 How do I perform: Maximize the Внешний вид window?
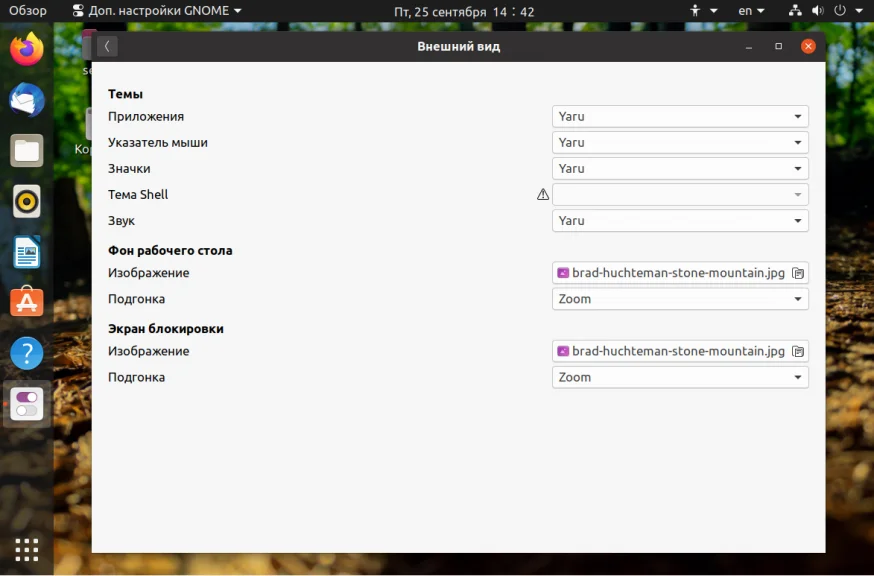click(x=779, y=46)
